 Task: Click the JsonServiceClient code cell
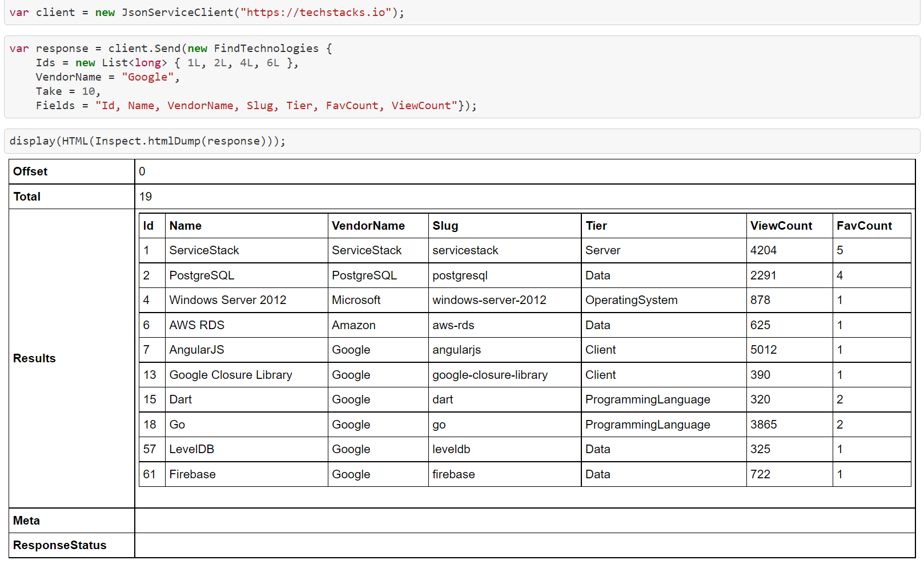462,13
